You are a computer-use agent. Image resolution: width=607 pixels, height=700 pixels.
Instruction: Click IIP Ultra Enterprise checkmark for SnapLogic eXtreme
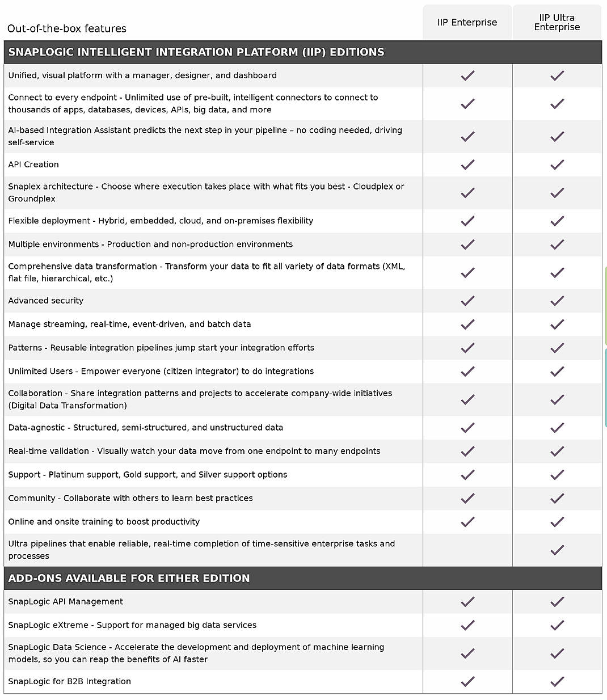[557, 625]
